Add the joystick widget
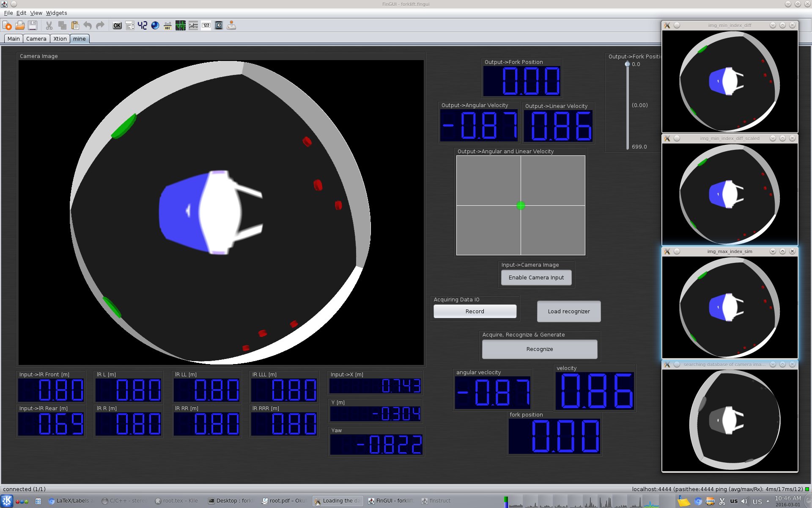Viewport: 812px width, 508px height. coord(231,25)
